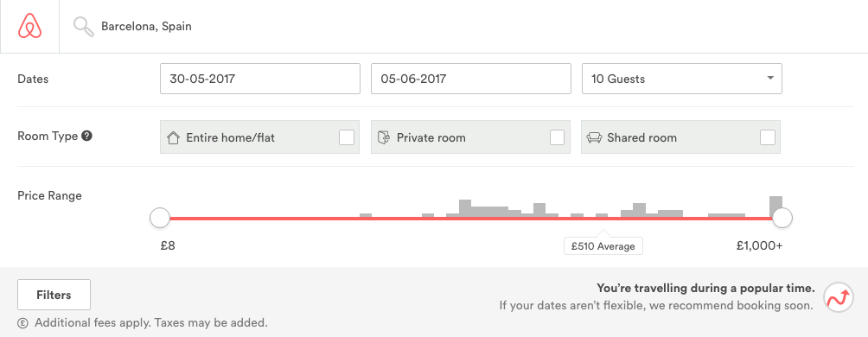
Task: Check the Private room checkbox
Action: click(x=557, y=137)
